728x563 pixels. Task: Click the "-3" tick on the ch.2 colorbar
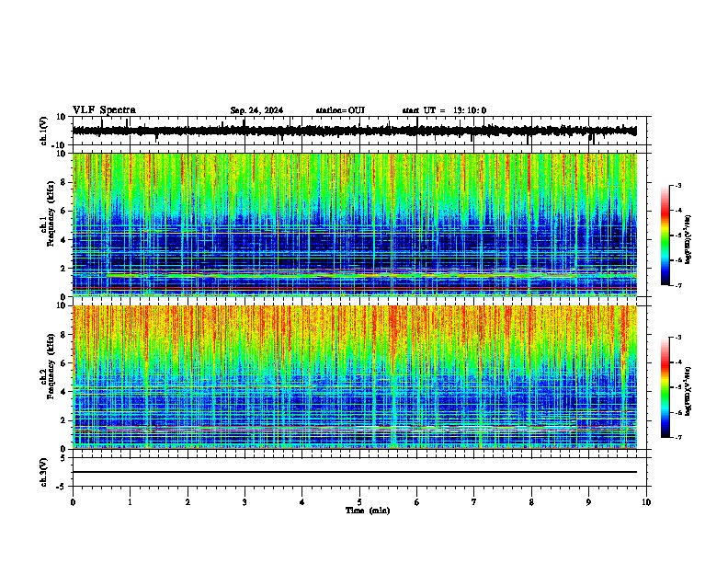(678, 338)
